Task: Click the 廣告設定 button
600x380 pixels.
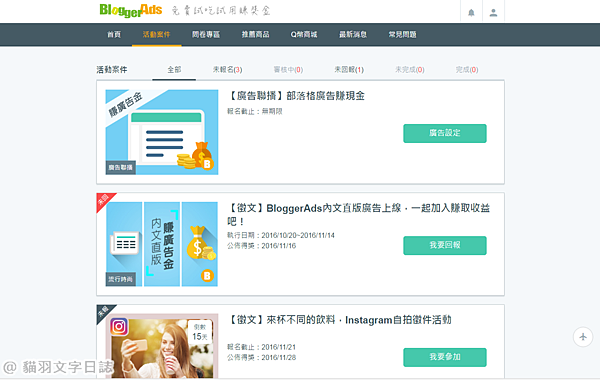Action: click(445, 133)
